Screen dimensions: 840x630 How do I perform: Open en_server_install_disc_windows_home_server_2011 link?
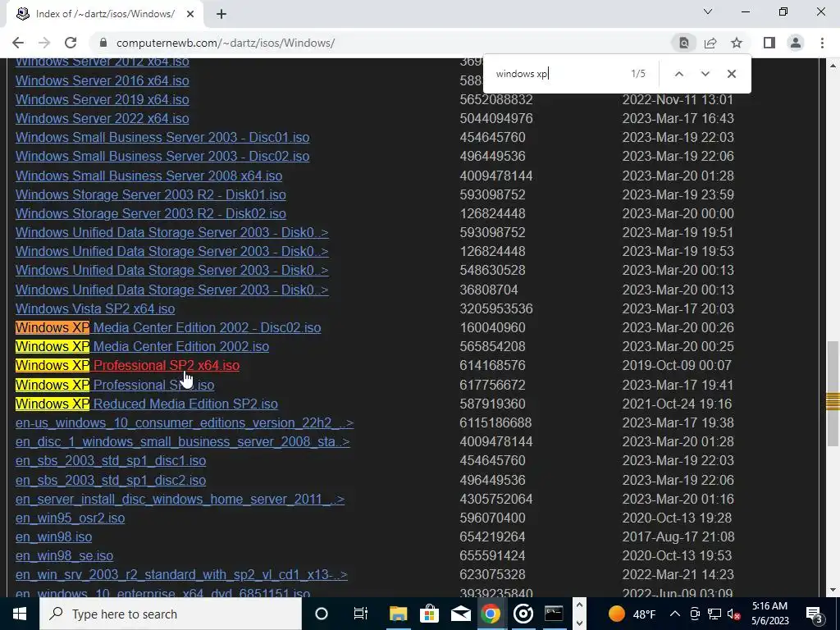pos(180,499)
